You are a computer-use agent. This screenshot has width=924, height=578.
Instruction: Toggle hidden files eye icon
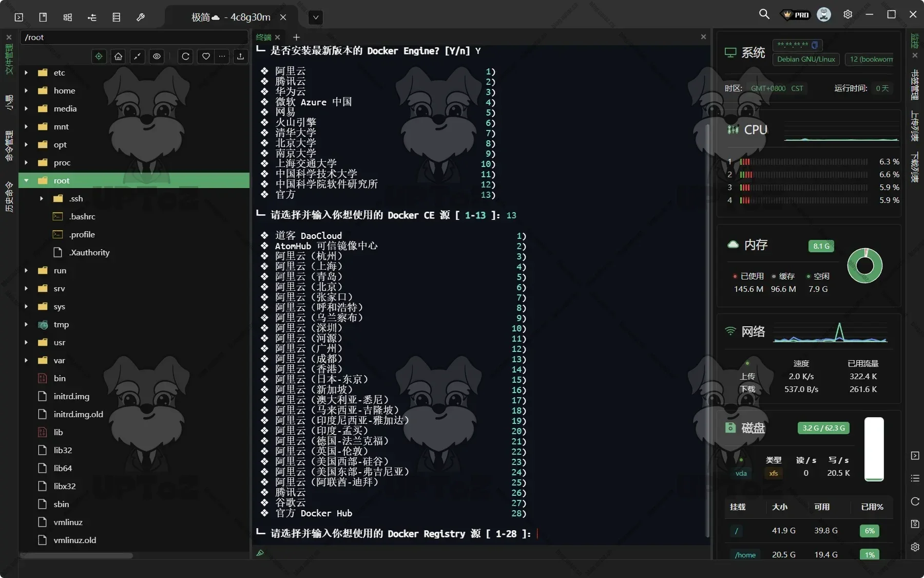157,57
